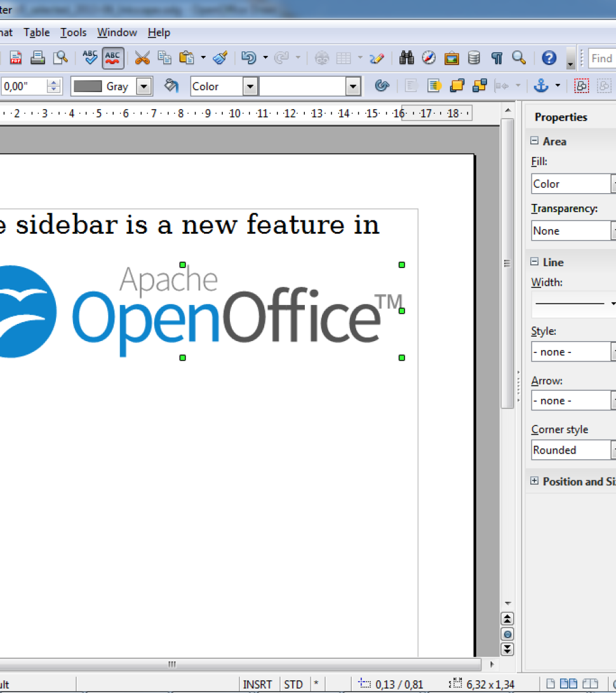Viewport: 616px width, 693px height.
Task: Open Transparency None dropdown
Action: 573,231
